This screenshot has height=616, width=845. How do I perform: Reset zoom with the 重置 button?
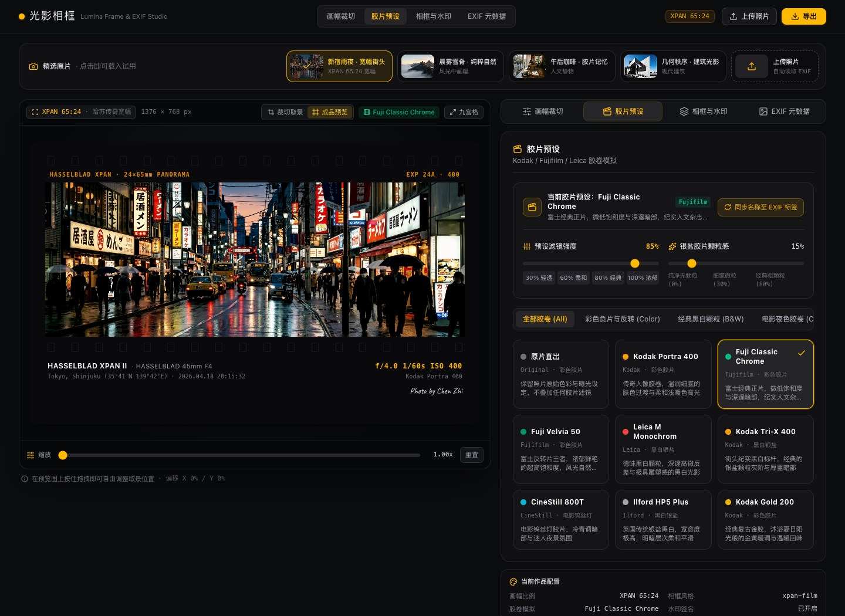472,455
